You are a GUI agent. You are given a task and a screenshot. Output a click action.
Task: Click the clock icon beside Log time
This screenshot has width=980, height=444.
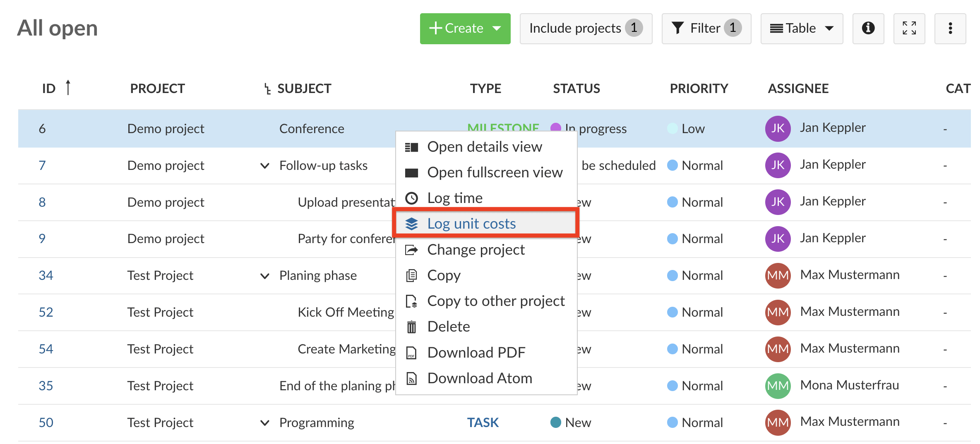(411, 198)
